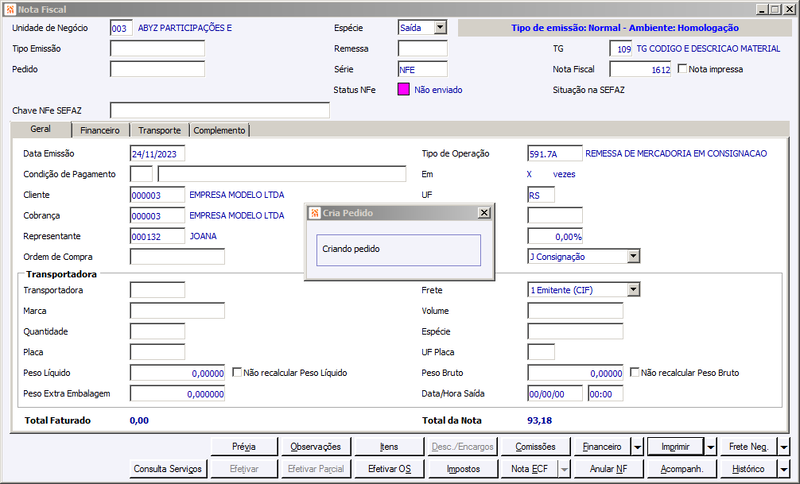Image resolution: width=800 pixels, height=484 pixels.
Task: Click the Observações button
Action: coord(316,447)
